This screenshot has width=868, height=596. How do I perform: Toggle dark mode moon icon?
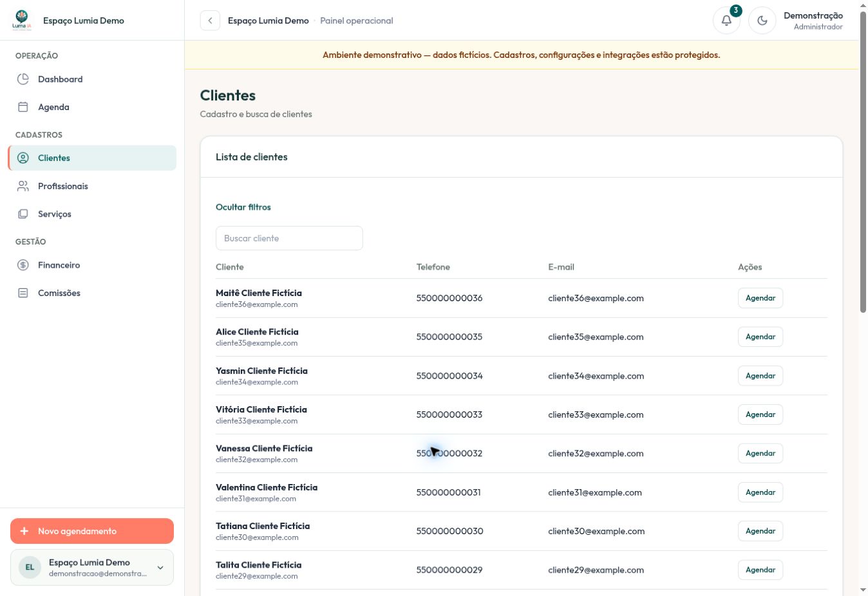pos(762,20)
